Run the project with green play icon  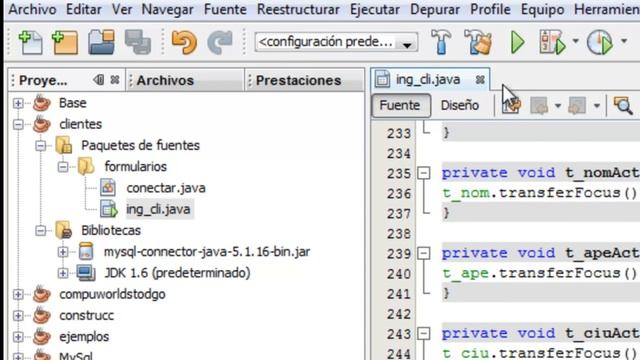tap(518, 42)
